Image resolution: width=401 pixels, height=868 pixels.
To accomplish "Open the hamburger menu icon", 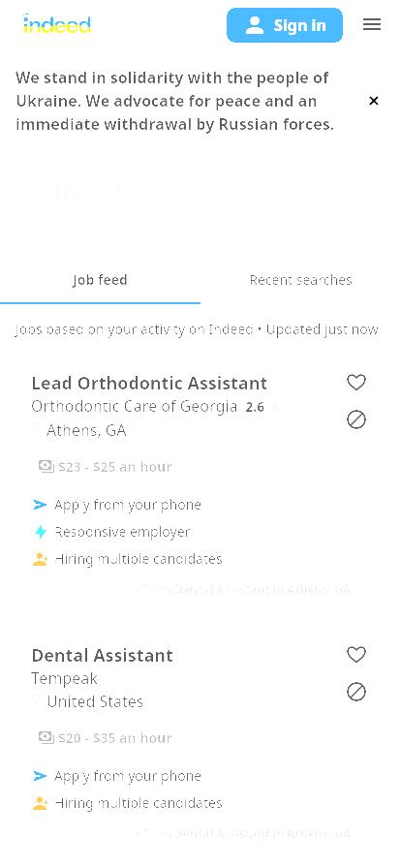I will 372,24.
